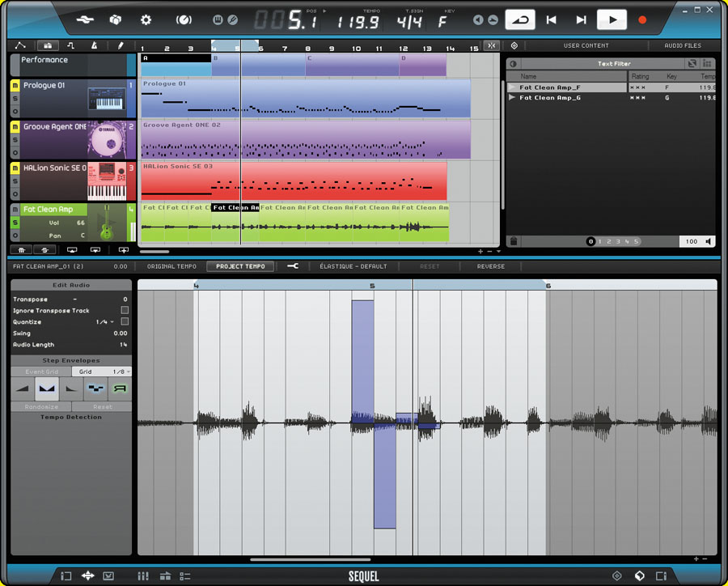Open the Tempo Detection section
Screen dimensions: 728x586
[x=71, y=417]
